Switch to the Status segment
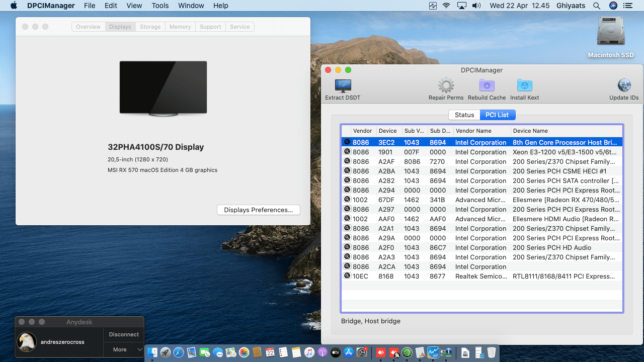 pos(464,115)
